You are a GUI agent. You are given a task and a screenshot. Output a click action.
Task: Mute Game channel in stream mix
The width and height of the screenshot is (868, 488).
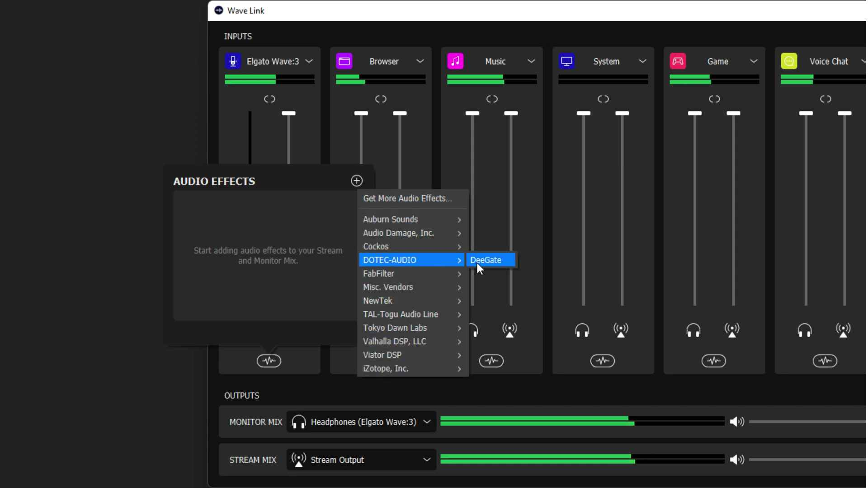click(732, 330)
